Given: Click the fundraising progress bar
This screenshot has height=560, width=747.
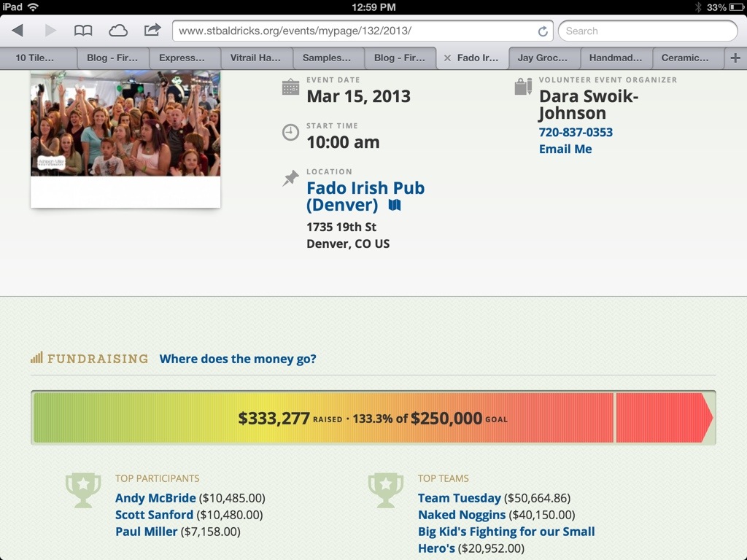Looking at the screenshot, I should point(372,418).
